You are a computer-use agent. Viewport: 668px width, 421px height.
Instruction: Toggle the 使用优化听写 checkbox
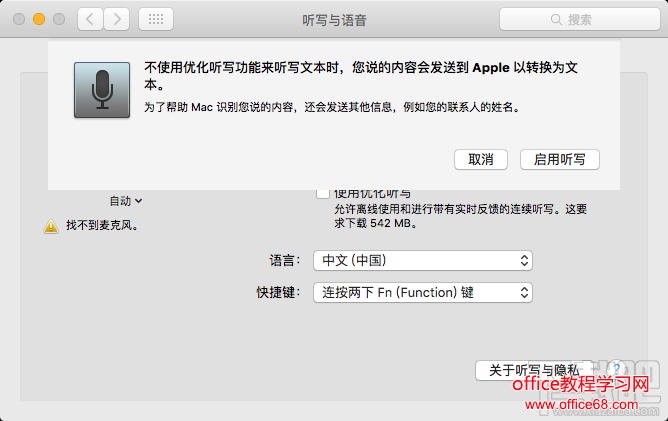coord(322,194)
